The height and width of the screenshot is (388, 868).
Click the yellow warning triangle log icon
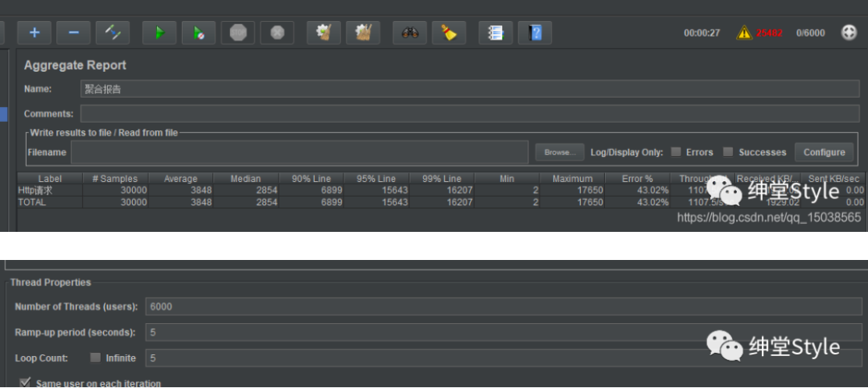tap(744, 33)
